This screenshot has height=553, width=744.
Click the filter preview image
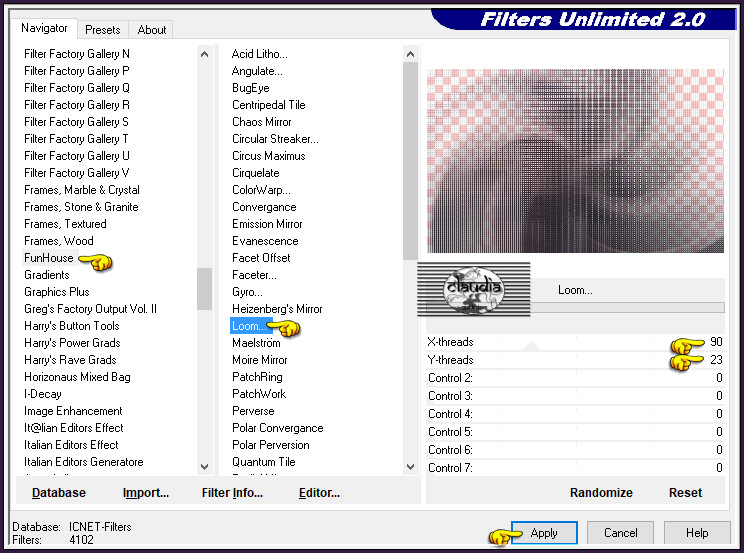(575, 161)
